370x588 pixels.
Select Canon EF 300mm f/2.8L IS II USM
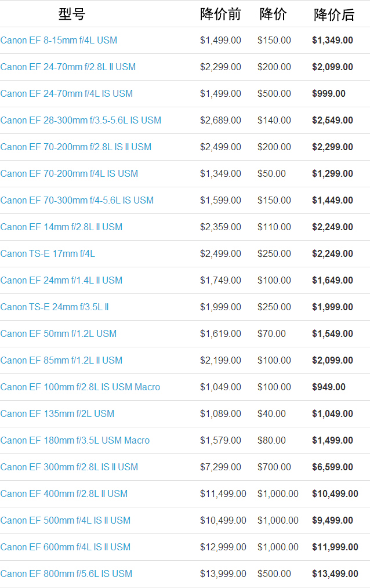pos(69,467)
